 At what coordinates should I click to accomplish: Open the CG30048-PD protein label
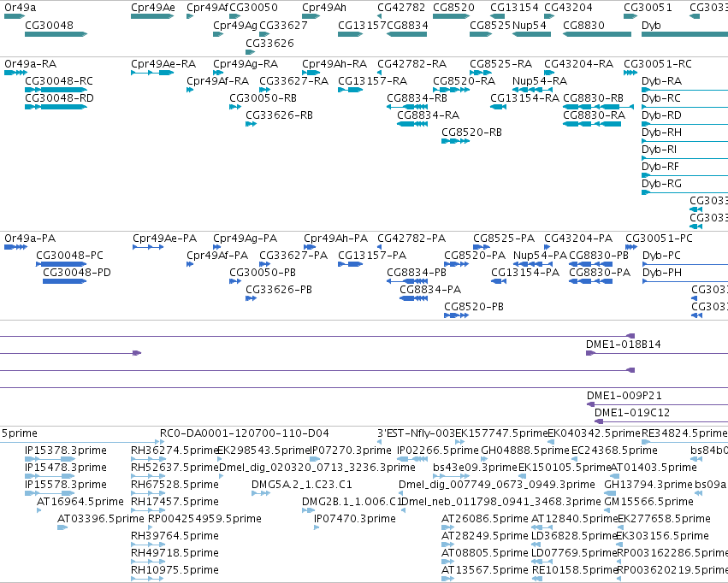77,273
